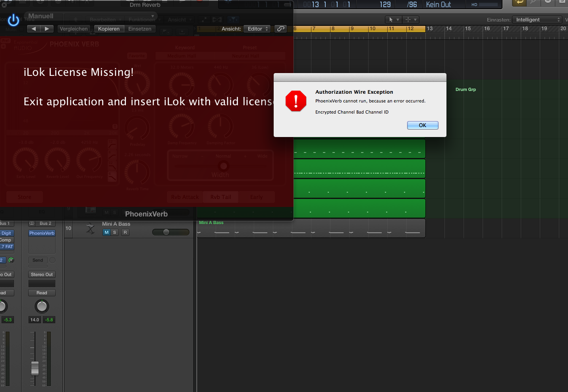Click the Reverb Time knob in PhoenixVerb

(137, 172)
